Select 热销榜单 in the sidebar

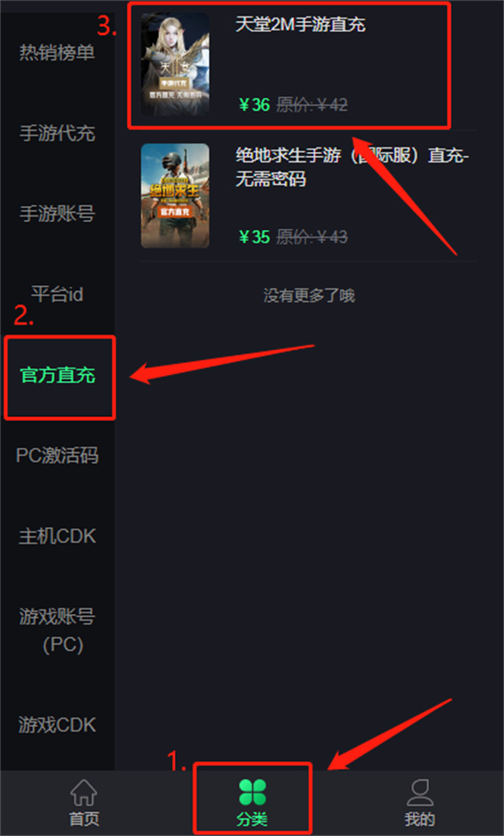(58, 52)
